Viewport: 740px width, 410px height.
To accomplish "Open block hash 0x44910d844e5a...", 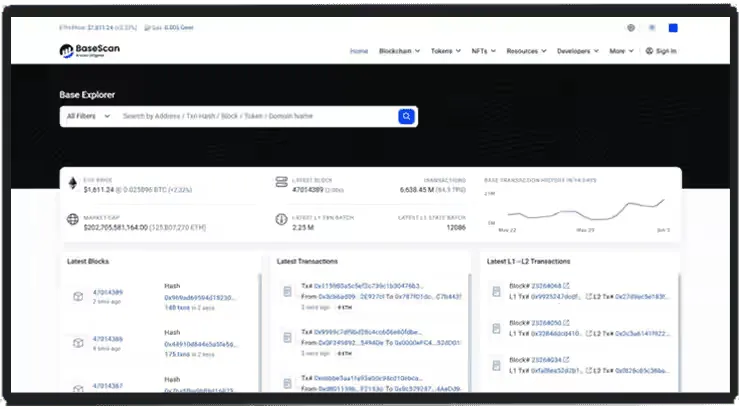I will pos(201,344).
